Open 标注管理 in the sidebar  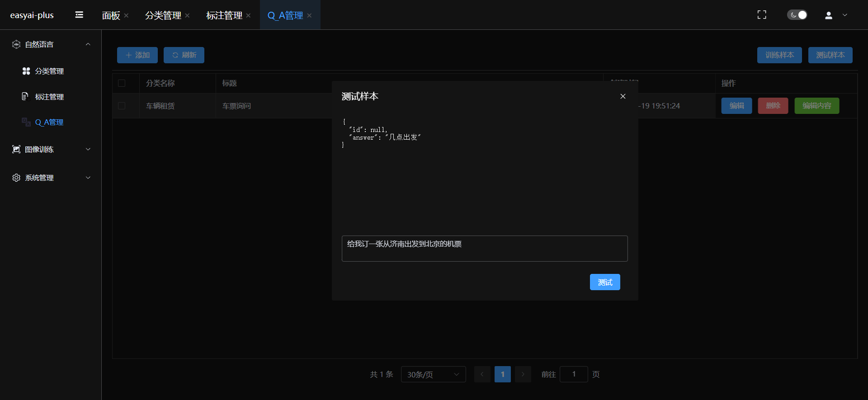pyautogui.click(x=49, y=97)
